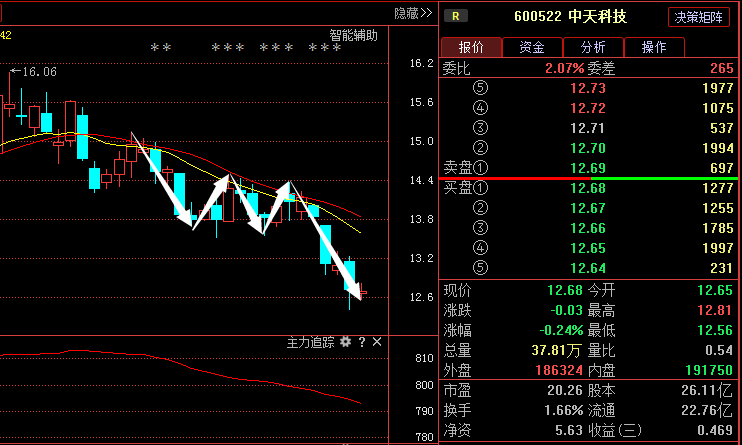The height and width of the screenshot is (445, 742).
Task: Click the 最高 value 12.81
Action: pyautogui.click(x=715, y=311)
